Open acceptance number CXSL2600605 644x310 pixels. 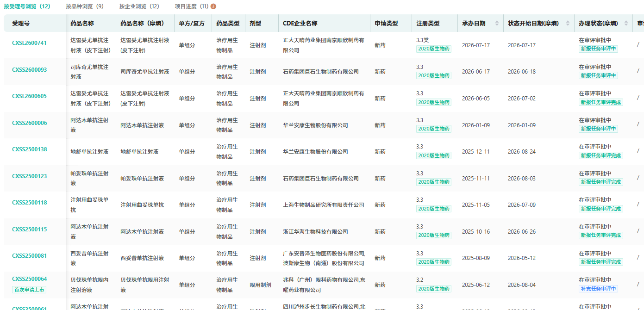(x=30, y=96)
